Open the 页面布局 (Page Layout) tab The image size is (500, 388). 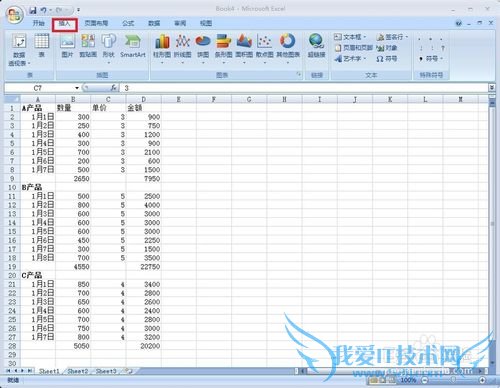tap(96, 23)
